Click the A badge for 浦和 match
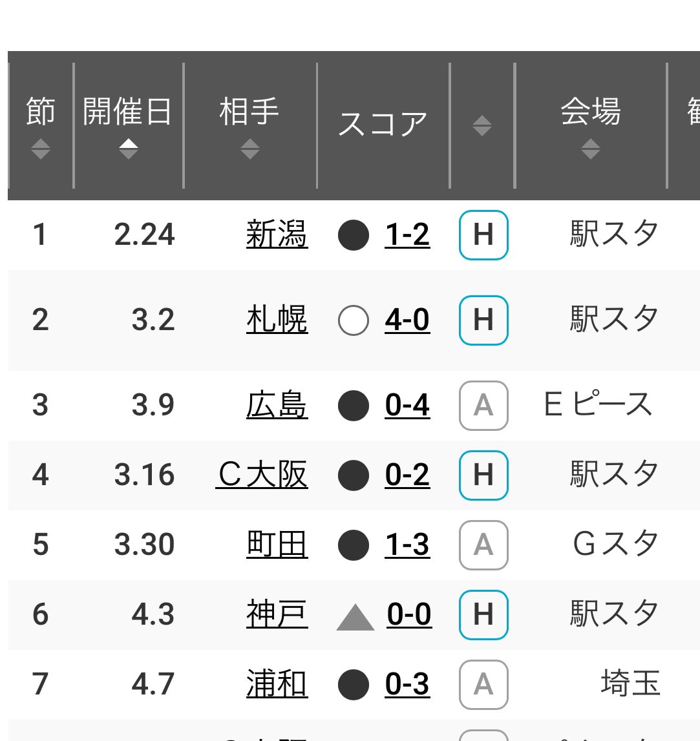 click(x=483, y=684)
